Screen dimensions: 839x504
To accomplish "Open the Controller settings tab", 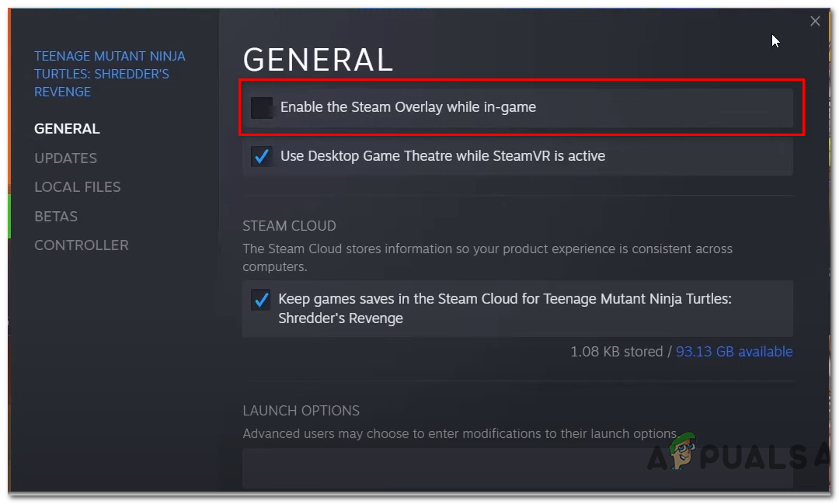I will click(81, 245).
